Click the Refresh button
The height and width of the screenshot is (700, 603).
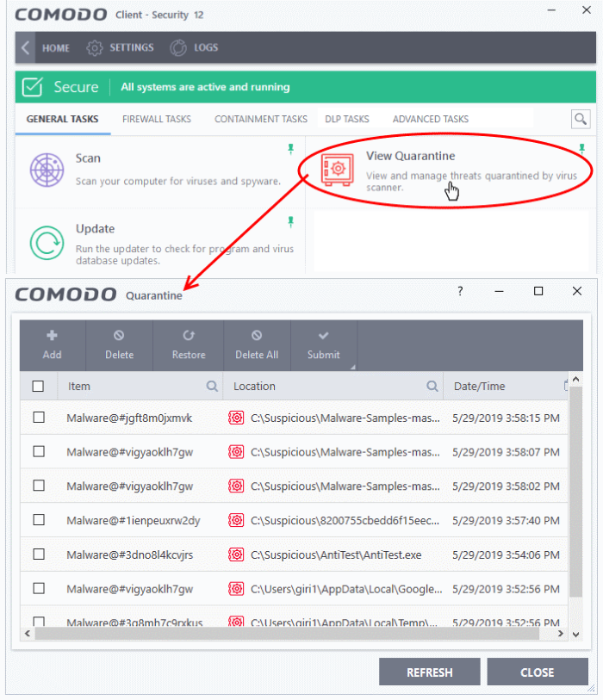[x=430, y=672]
